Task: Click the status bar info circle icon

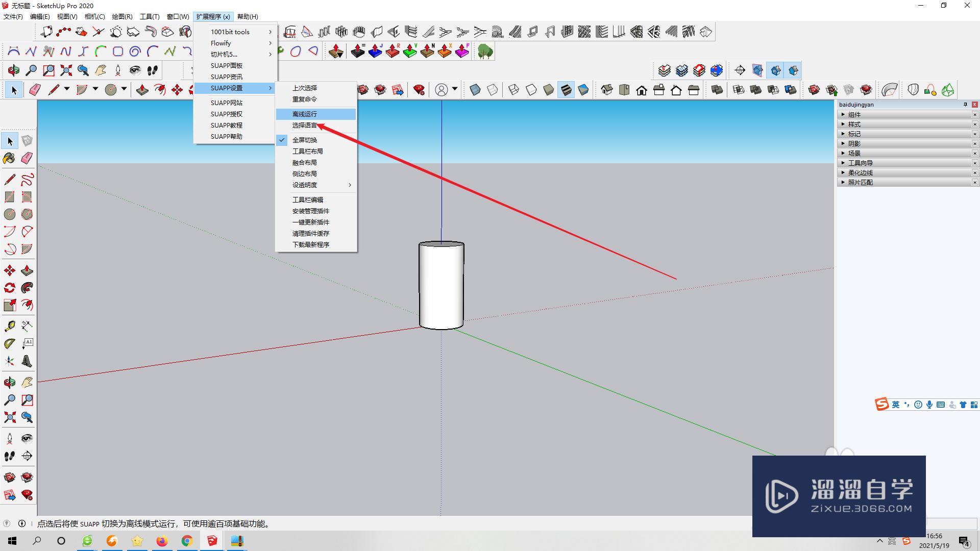Action: (x=22, y=523)
